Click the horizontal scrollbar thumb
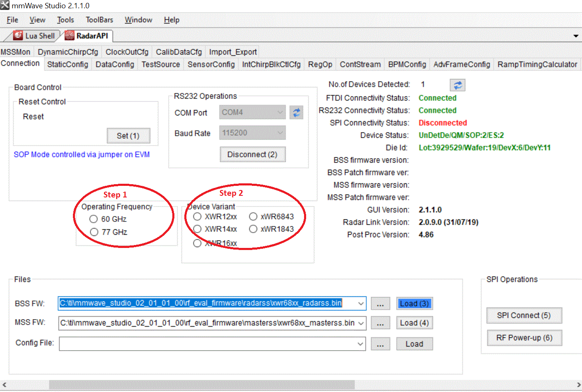Screen dimensions: 582x392 [x=202, y=385]
